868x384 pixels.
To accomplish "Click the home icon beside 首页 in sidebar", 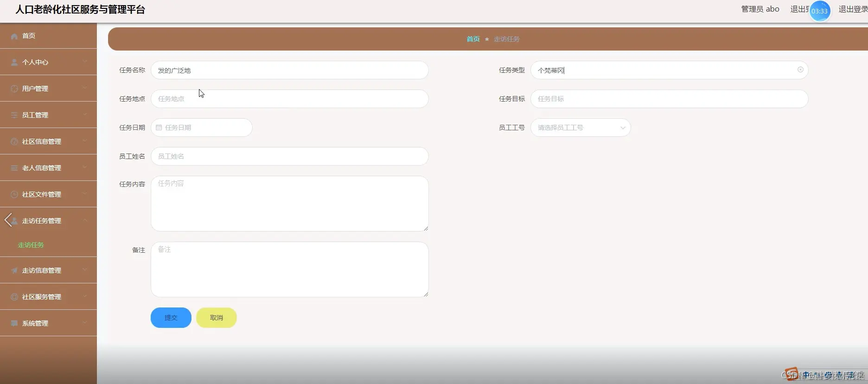I will click(14, 36).
